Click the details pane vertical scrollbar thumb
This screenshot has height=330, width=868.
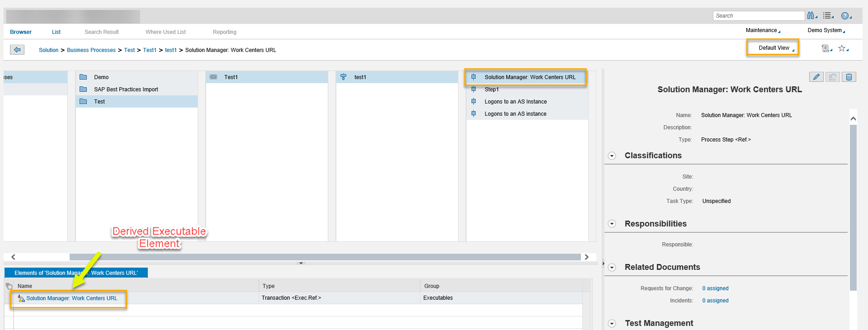[x=853, y=207]
